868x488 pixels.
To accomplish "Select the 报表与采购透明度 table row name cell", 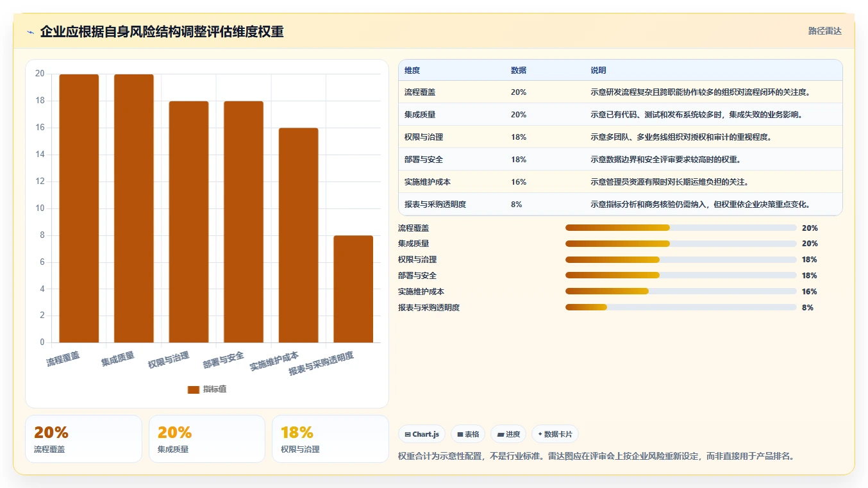I will [435, 205].
